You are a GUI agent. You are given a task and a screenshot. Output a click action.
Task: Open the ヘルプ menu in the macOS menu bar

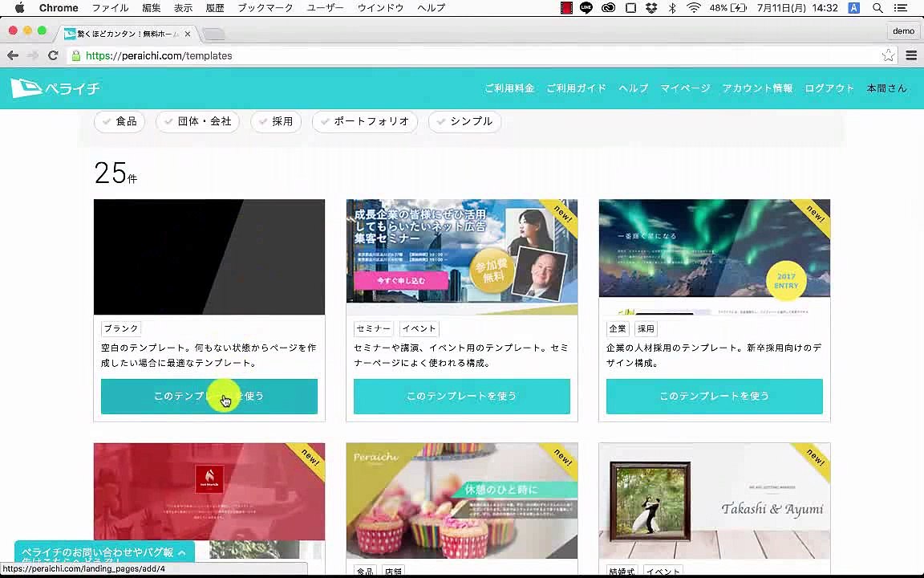pos(432,8)
